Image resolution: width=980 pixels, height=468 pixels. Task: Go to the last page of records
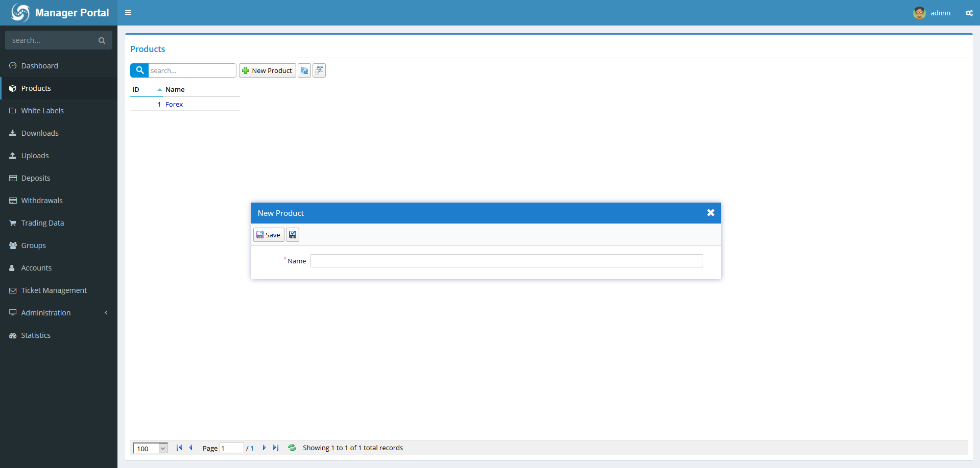(x=276, y=448)
